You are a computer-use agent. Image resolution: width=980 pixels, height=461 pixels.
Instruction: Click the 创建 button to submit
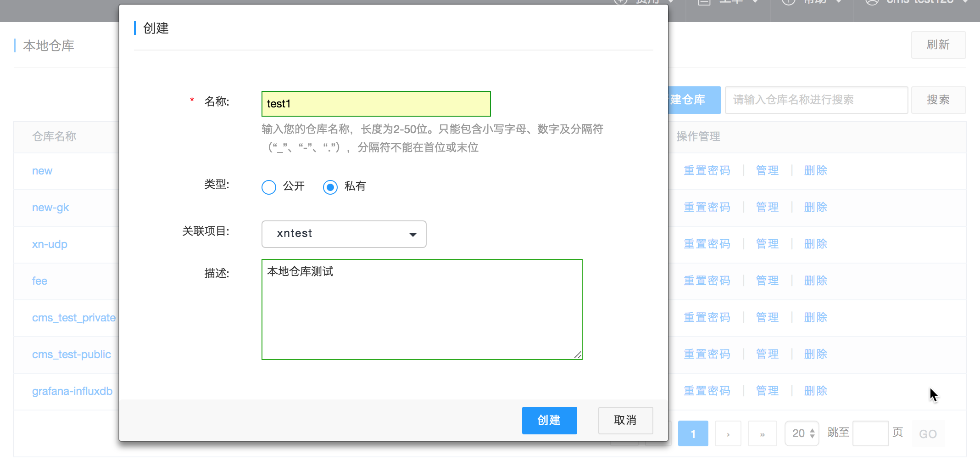point(549,420)
